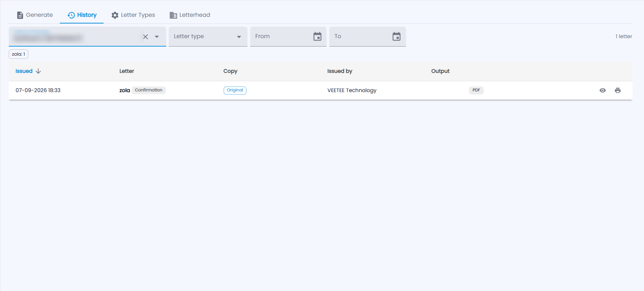Clear the selected recipient filter
Screen dimensions: 644x291
(146, 37)
